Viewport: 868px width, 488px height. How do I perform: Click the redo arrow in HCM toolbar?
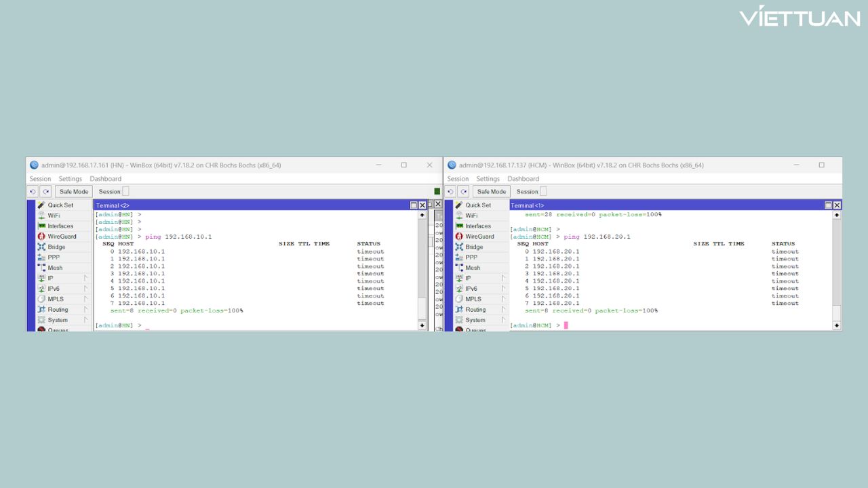tap(463, 192)
